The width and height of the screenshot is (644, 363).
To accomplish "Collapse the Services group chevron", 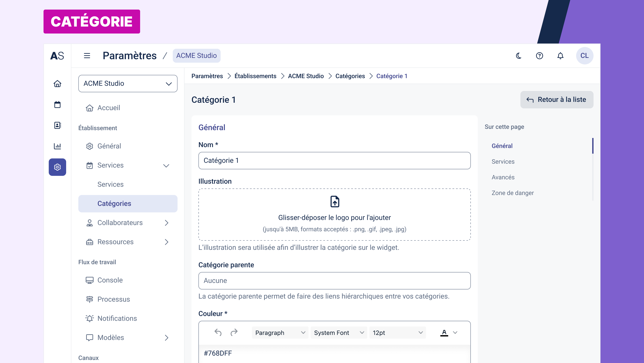I will pos(166,165).
